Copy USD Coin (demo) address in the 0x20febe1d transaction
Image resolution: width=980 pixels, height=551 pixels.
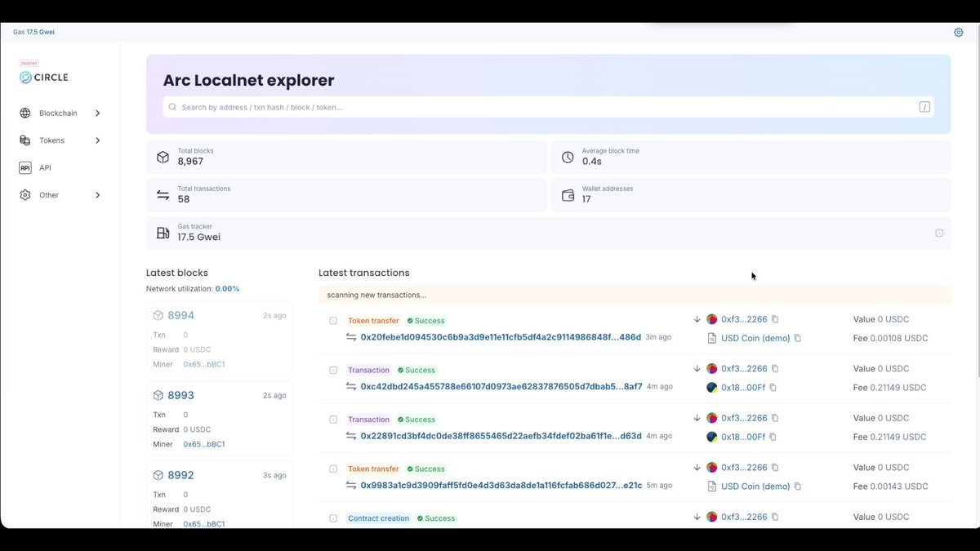[798, 338]
